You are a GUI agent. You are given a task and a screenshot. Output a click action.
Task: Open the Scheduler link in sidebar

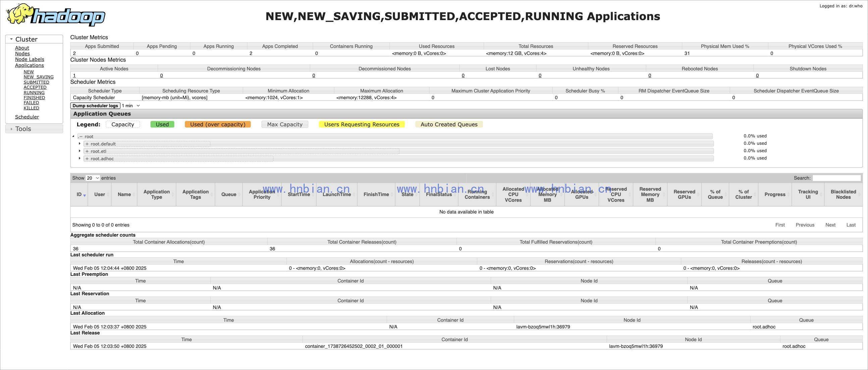[x=27, y=117]
